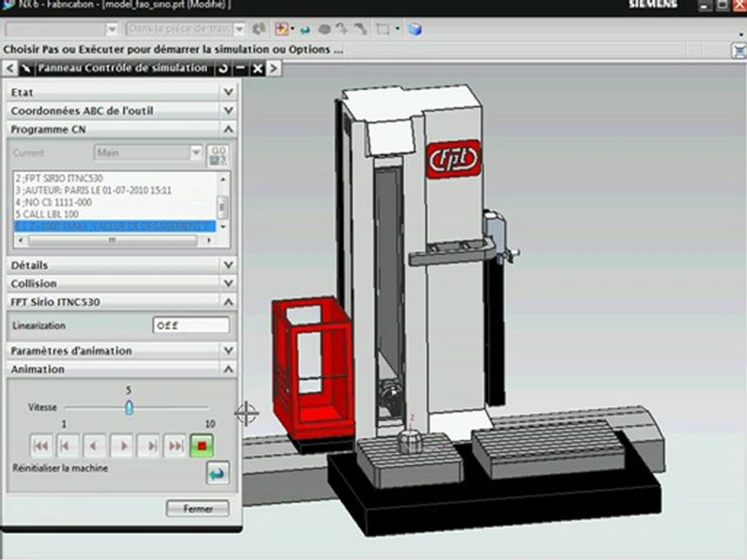747x560 pixels.
Task: Collapse the panel using the minus icon in its title bar
Action: tap(240, 68)
